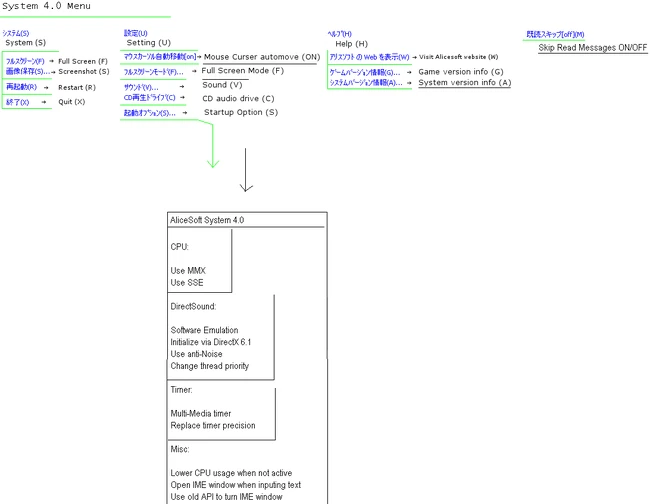Click the 'Full Screen Mode (F)' text
The image size is (650, 504).
[243, 70]
